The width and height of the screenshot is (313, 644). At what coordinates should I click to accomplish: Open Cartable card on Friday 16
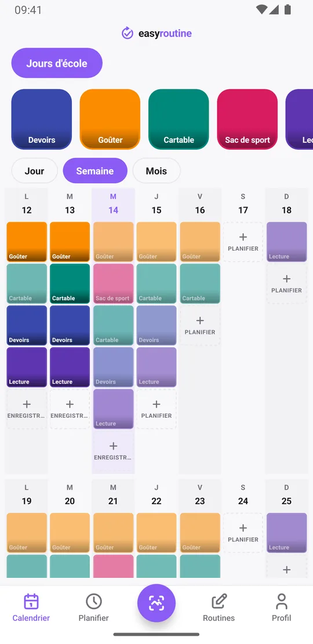[x=200, y=284]
